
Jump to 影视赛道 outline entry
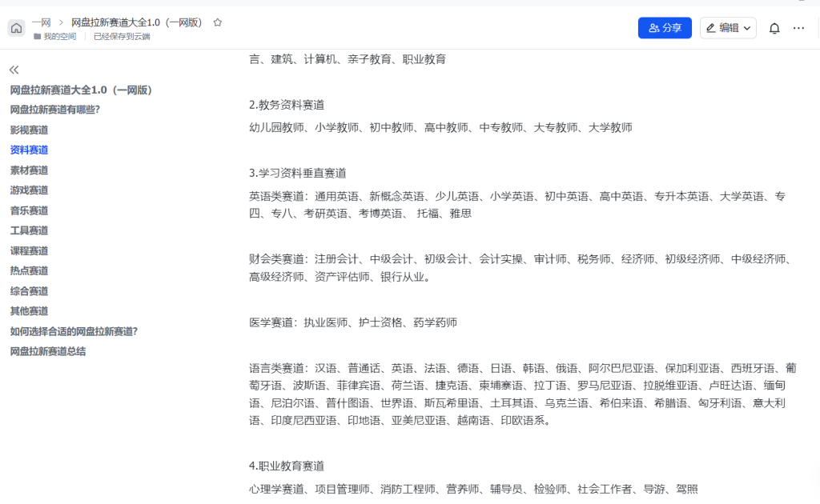click(x=29, y=130)
